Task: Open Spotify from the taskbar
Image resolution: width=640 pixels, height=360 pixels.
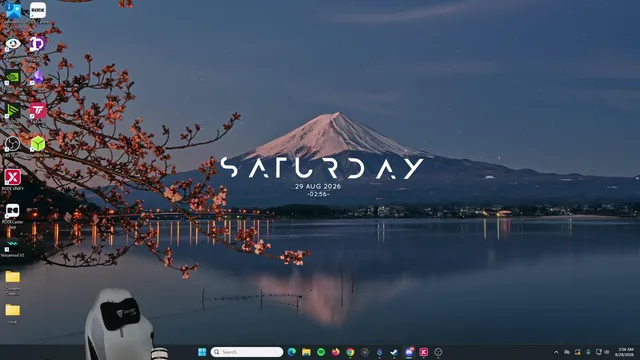Action: click(x=321, y=352)
